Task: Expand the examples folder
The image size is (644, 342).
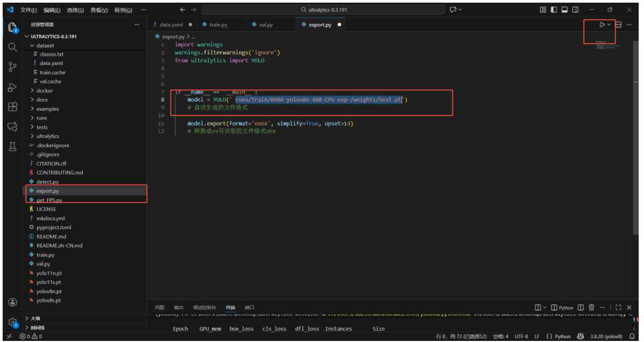Action: click(x=85, y=109)
